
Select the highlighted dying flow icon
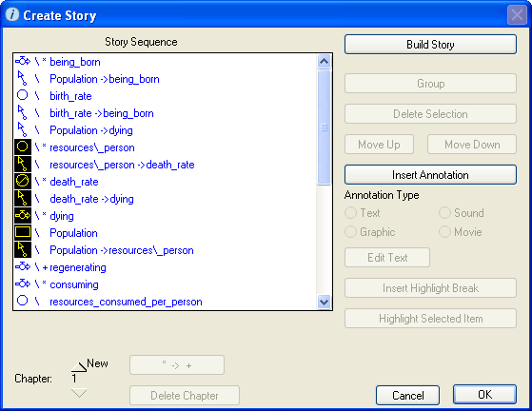point(23,215)
